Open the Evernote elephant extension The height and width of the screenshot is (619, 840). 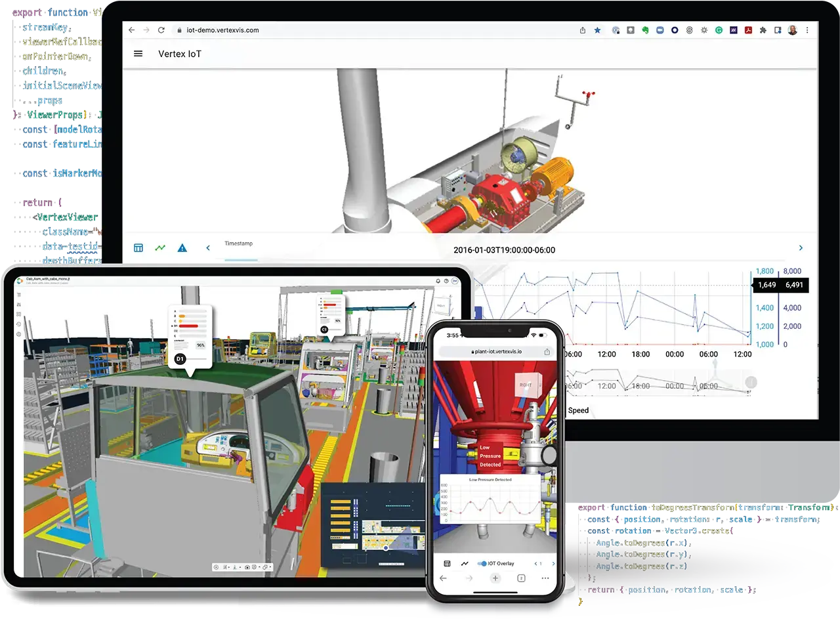[x=645, y=30]
